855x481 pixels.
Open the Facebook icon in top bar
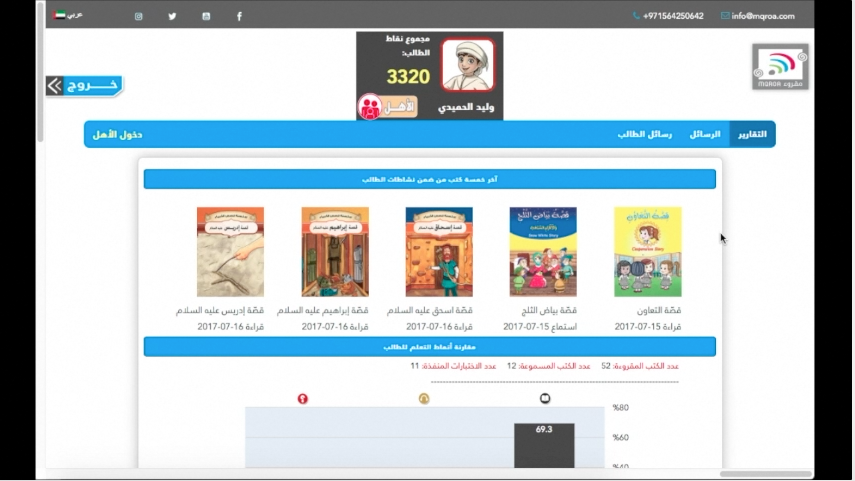pos(239,16)
